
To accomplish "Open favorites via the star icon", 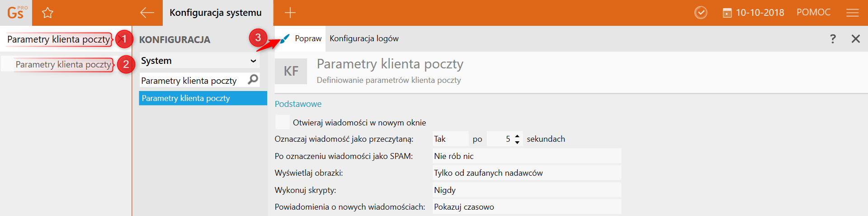I will (47, 13).
